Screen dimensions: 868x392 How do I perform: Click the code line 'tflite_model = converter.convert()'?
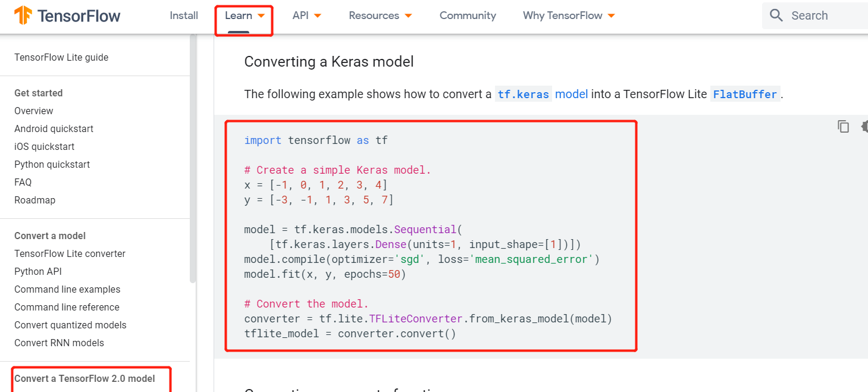(350, 334)
